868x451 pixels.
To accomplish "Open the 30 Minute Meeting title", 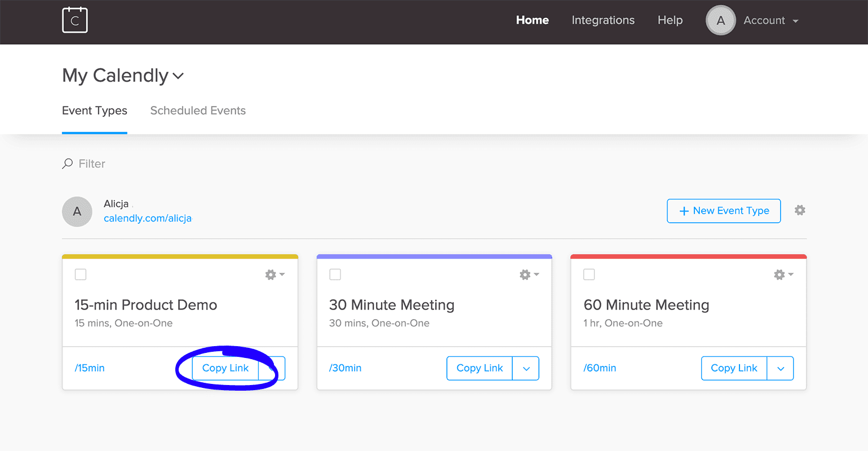I will [392, 305].
